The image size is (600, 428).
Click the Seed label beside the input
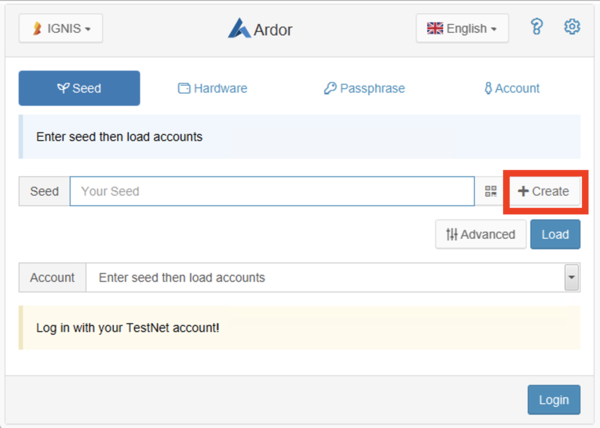coord(44,191)
